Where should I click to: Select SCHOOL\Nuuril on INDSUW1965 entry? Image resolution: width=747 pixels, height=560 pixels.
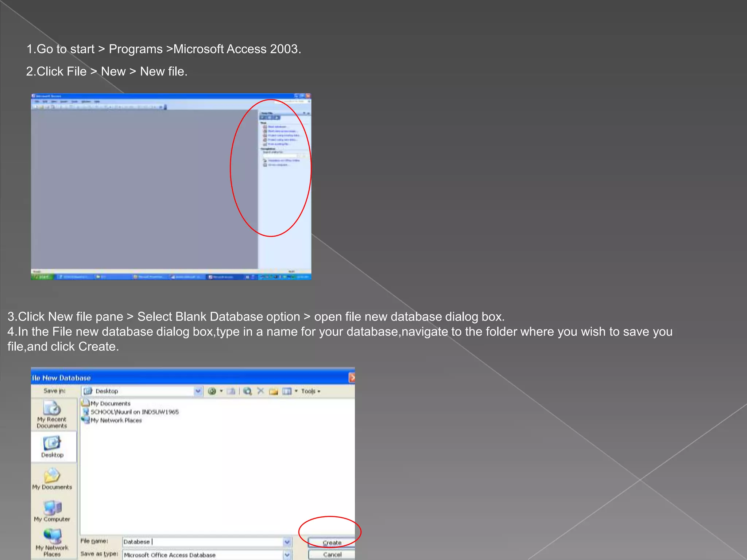tap(131, 412)
